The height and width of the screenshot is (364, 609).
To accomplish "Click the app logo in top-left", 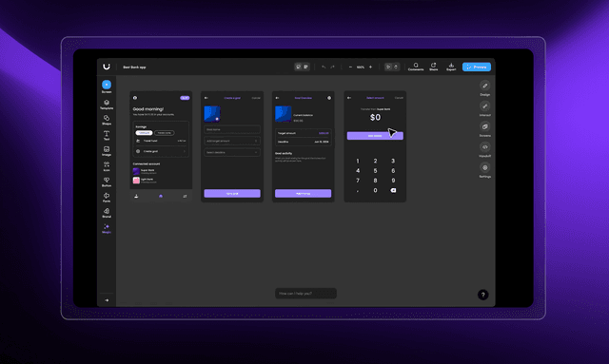I will 107,67.
